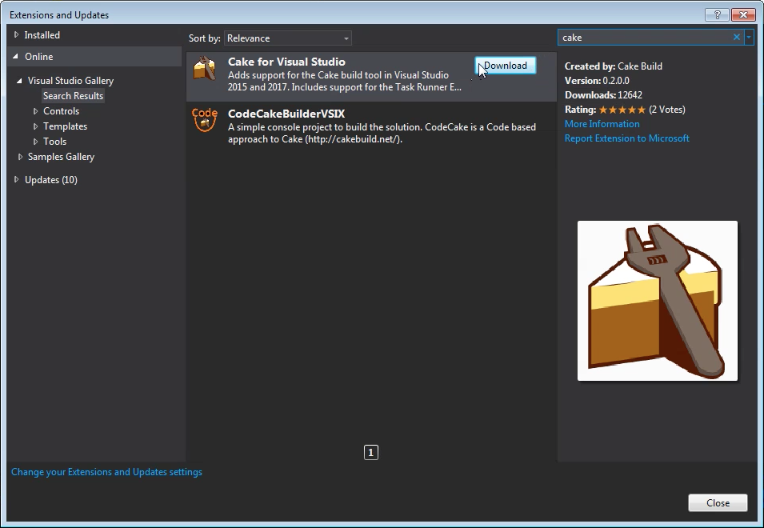Open Change your Extensions and Updates settings

pos(106,472)
